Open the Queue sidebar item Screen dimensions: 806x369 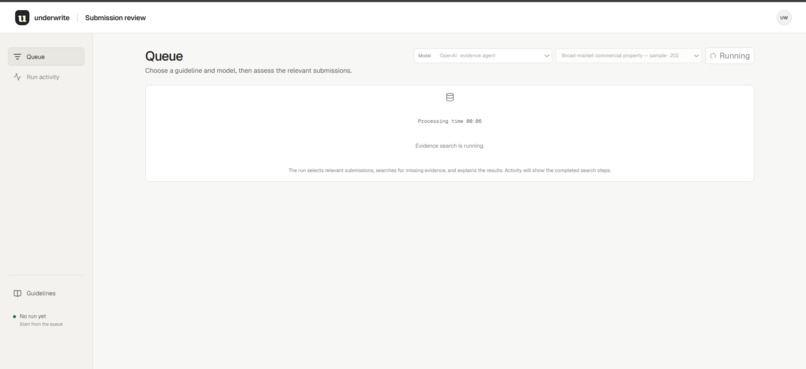click(x=46, y=57)
